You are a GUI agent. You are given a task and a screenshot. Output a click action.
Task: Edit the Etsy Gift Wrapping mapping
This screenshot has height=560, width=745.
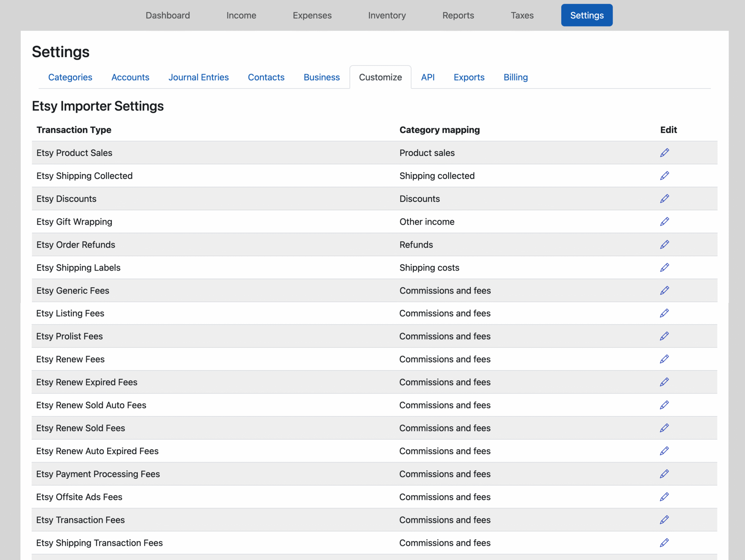pos(664,221)
